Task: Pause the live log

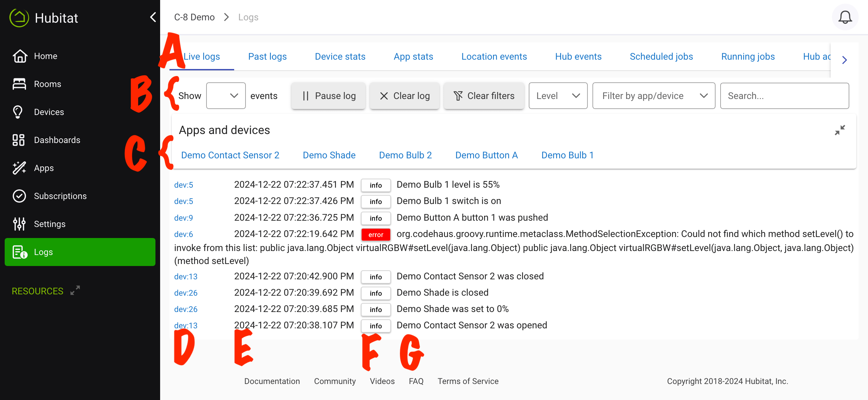Action: click(x=329, y=96)
